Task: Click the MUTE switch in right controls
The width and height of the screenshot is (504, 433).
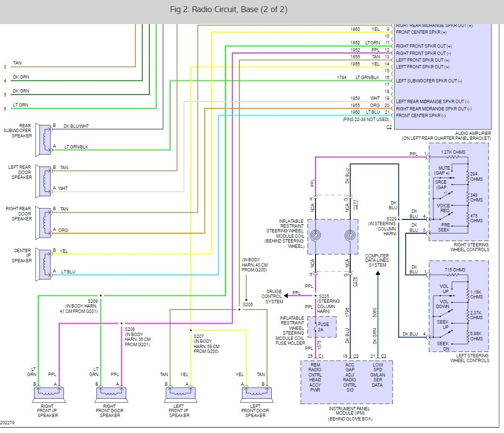Action: point(446,177)
